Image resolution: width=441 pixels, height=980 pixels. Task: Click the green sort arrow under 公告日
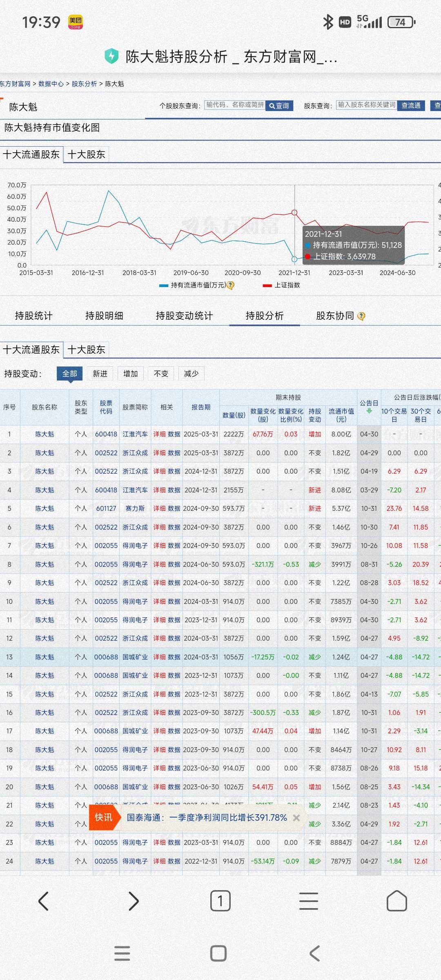click(369, 411)
